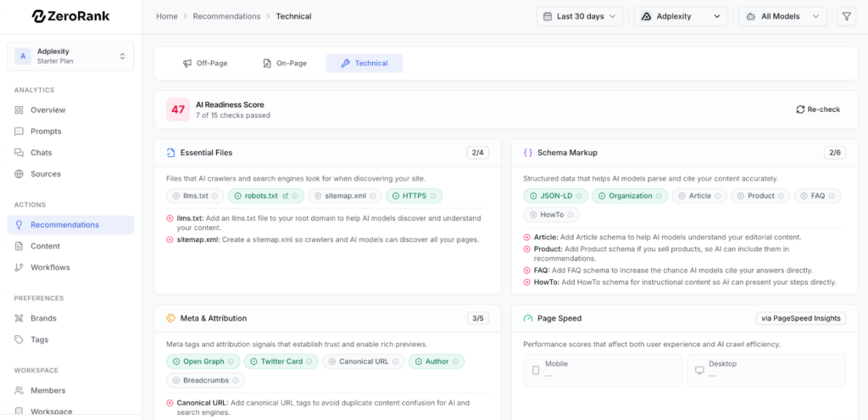
Task: Switch to the Off-Page tab
Action: click(x=203, y=63)
